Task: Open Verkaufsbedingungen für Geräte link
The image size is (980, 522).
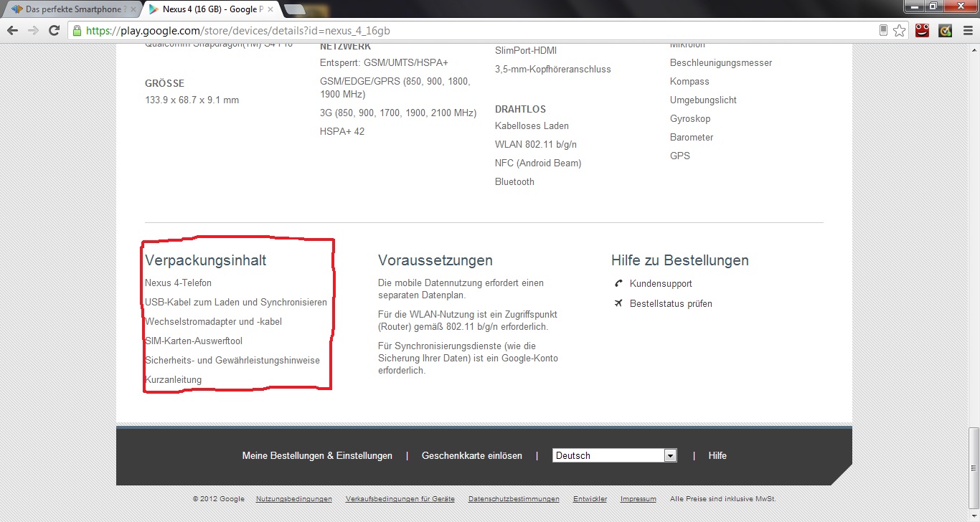Action: [x=400, y=499]
